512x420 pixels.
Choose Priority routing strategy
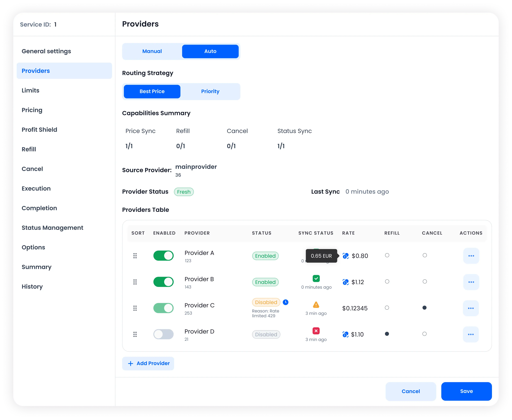point(210,91)
